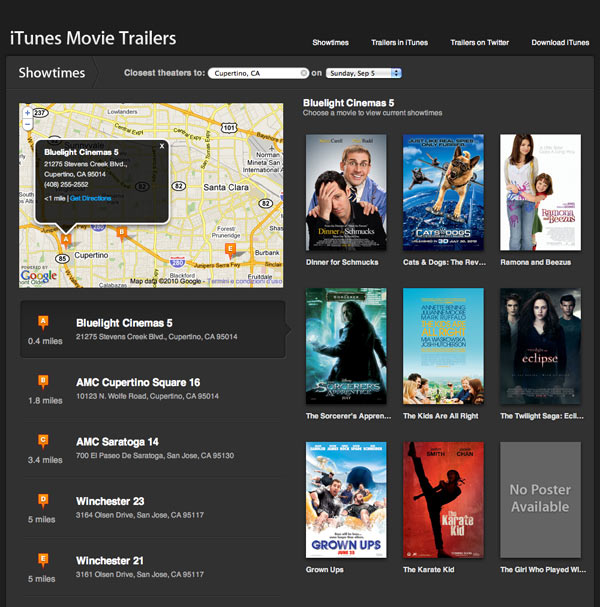The image size is (600, 607).
Task: Go to Trailers in iTunes
Action: pyautogui.click(x=399, y=43)
